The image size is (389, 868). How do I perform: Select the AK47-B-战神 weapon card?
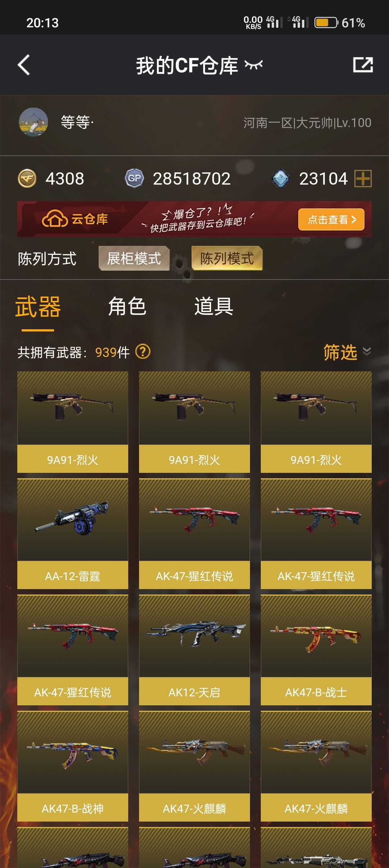(73, 766)
